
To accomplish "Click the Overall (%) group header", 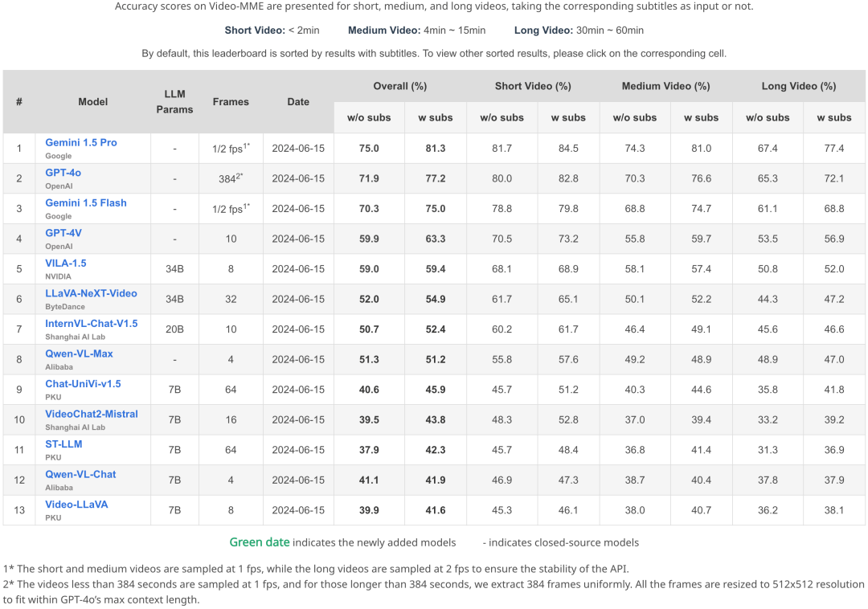I will [x=399, y=86].
